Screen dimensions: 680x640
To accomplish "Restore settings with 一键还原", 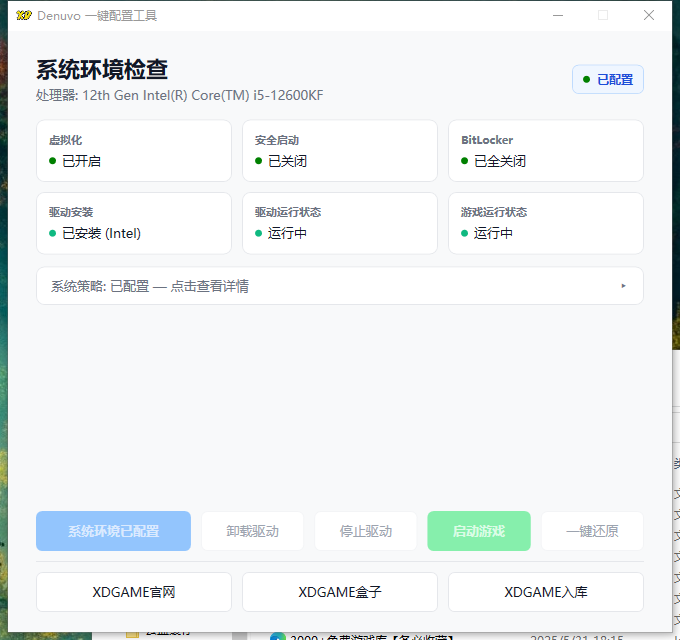I will point(592,531).
